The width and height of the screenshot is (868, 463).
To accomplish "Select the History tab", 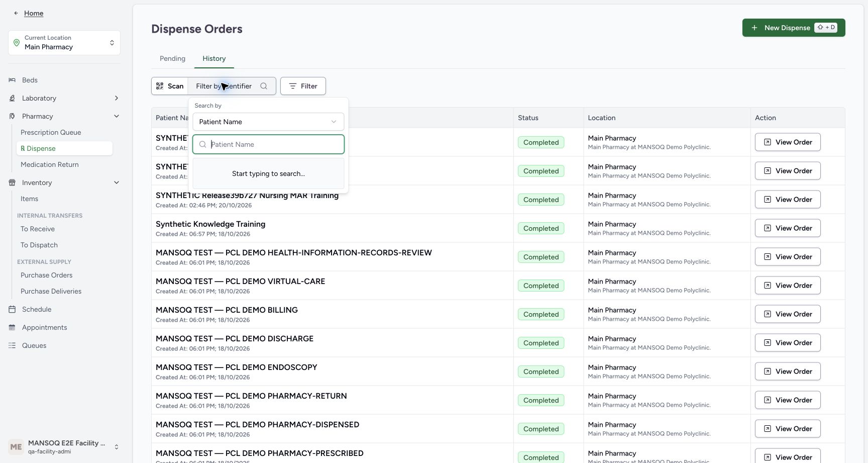I will [x=214, y=58].
